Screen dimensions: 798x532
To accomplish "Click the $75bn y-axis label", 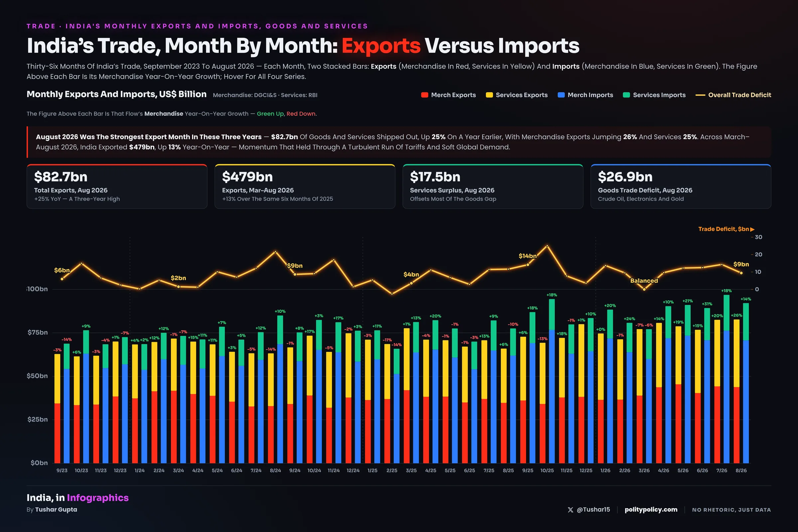I will [x=38, y=332].
